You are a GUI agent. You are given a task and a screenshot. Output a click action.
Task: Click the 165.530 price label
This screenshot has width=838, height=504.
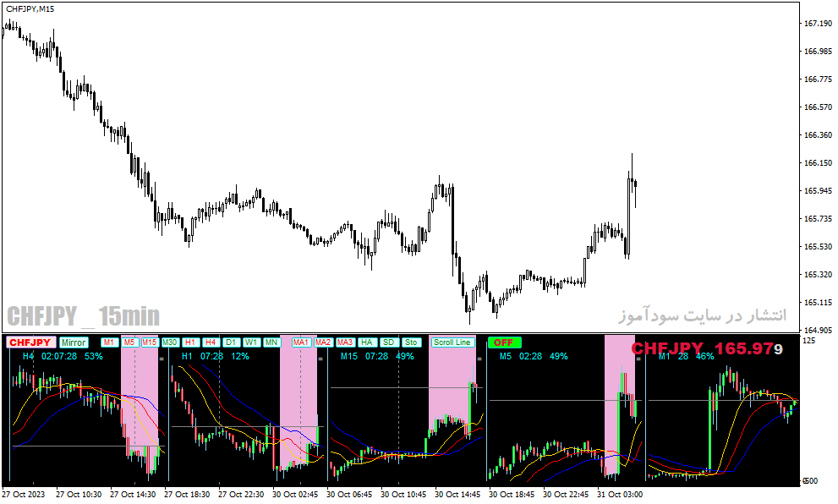(x=819, y=246)
